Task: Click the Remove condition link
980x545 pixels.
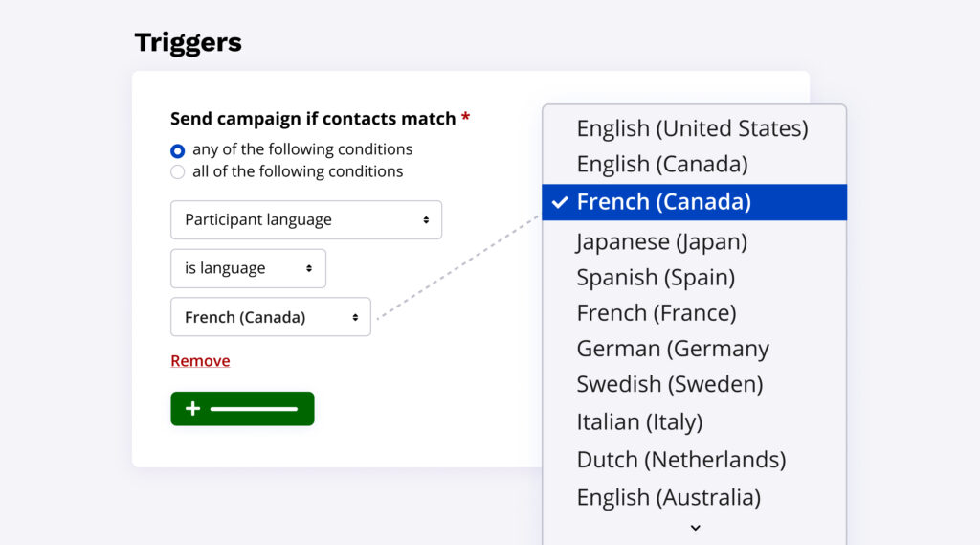Action: (x=200, y=361)
